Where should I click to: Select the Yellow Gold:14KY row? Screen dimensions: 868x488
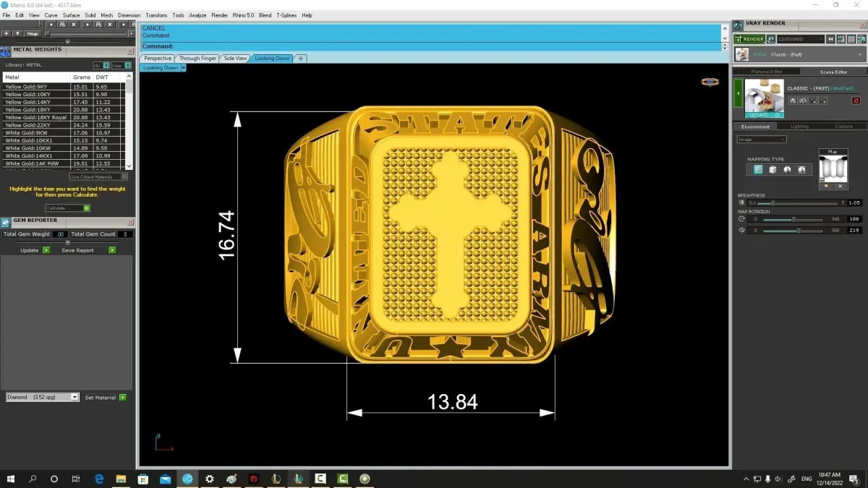[x=64, y=102]
